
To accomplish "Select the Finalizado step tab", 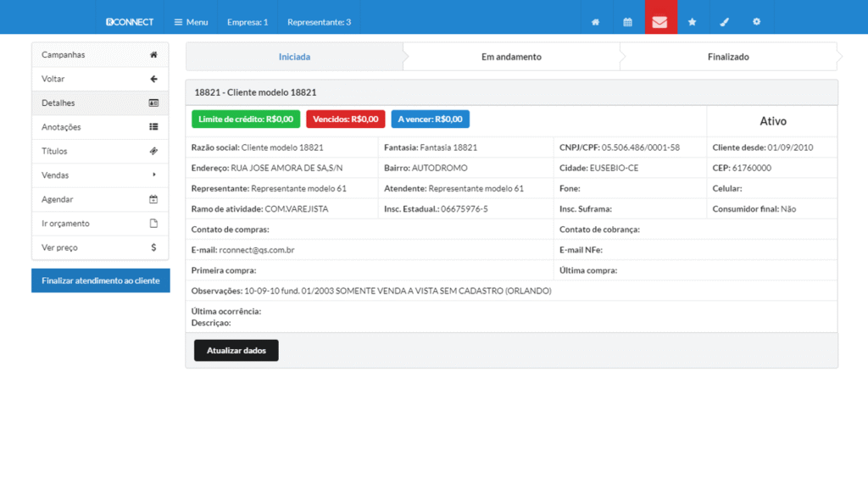I will click(728, 57).
